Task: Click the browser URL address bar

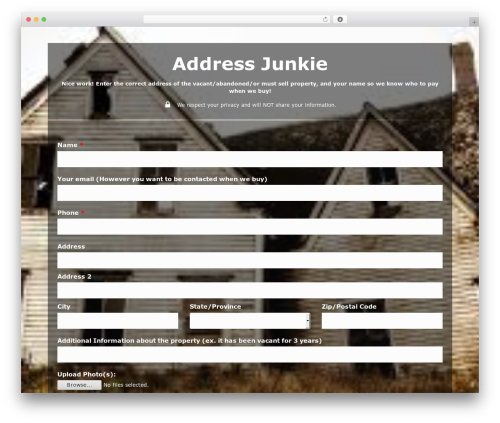Action: click(237, 20)
